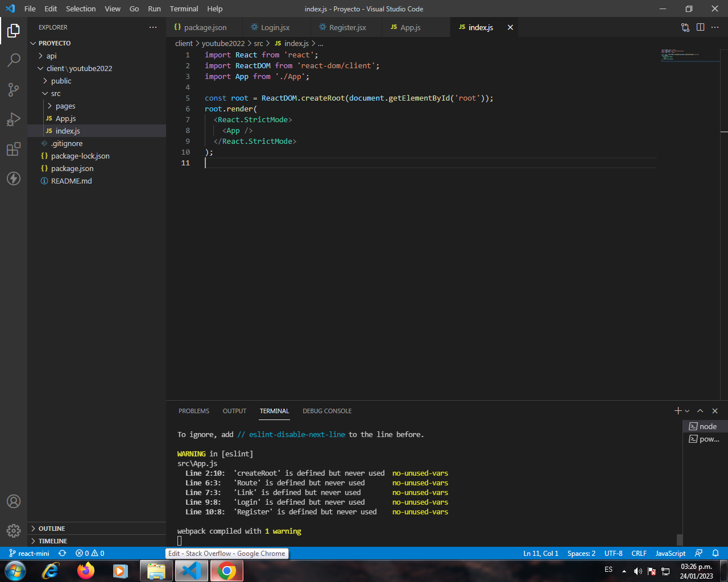
Task: Open notifications bell in status bar
Action: point(715,553)
